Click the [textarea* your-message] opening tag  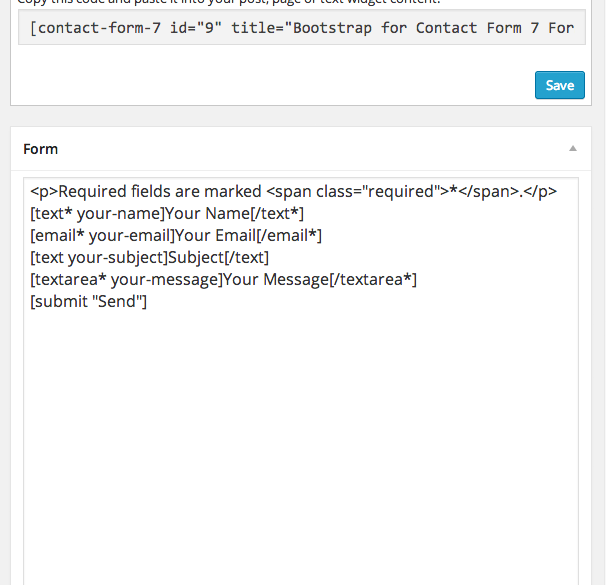(125, 279)
